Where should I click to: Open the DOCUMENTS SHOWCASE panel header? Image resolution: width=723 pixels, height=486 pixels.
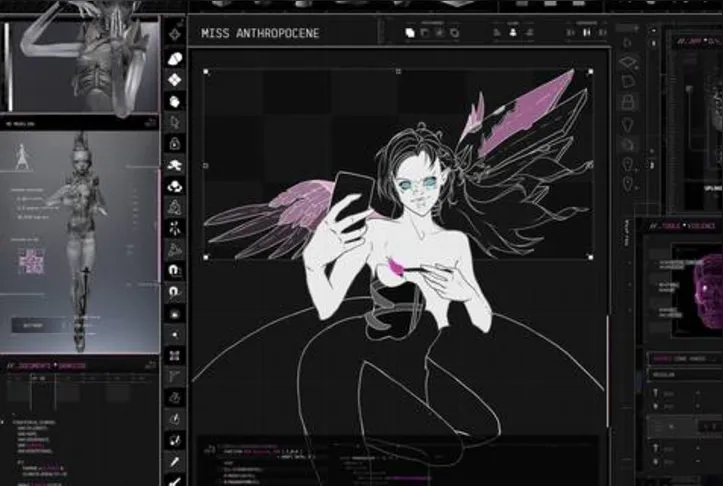tap(46, 366)
